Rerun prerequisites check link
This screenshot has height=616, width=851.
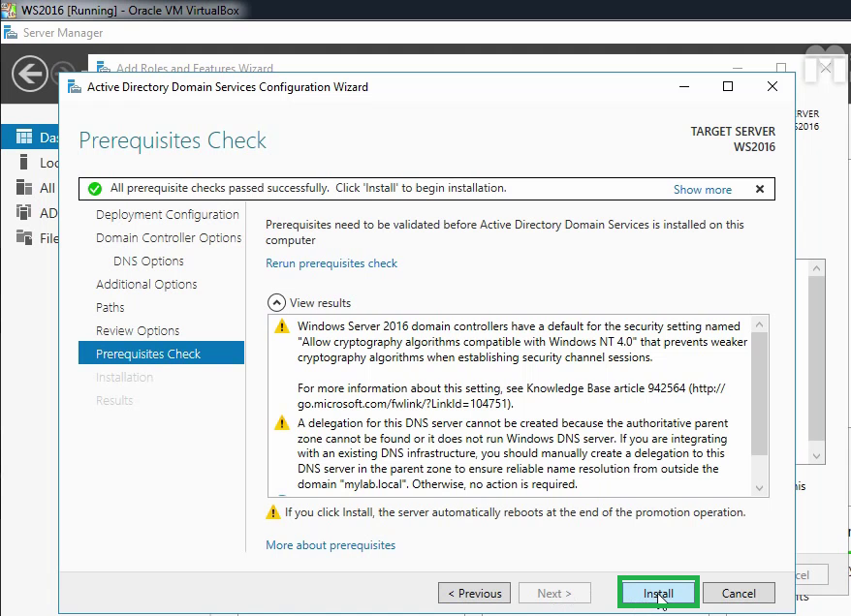click(x=331, y=263)
